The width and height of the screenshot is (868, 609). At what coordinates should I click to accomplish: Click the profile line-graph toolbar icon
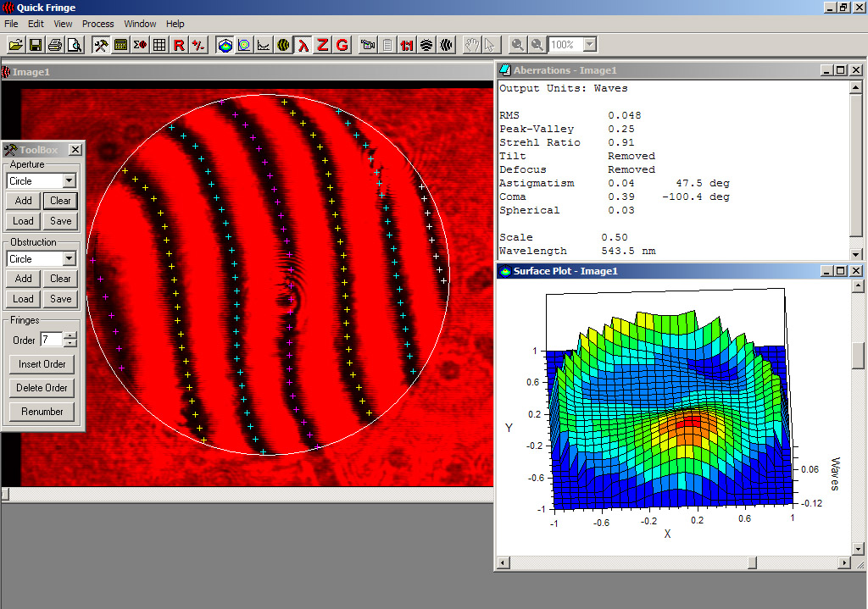pos(264,45)
